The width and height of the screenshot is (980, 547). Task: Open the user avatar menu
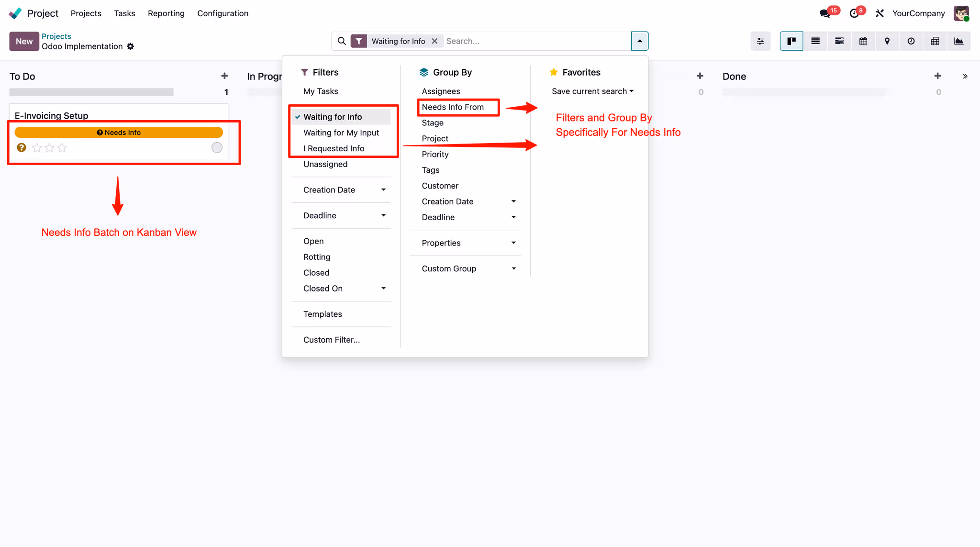[x=961, y=13]
